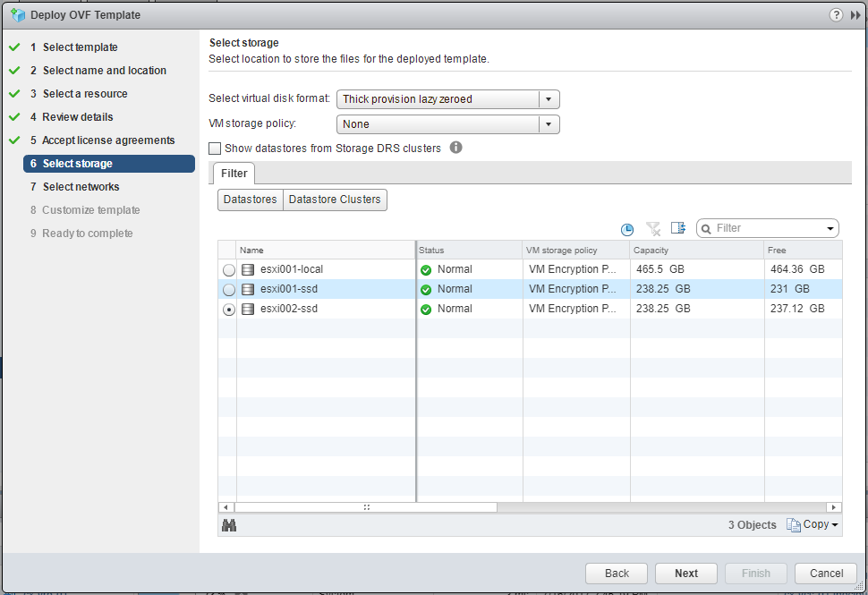This screenshot has width=868, height=595.
Task: Click the magnifier icon in Filter box
Action: 706,229
